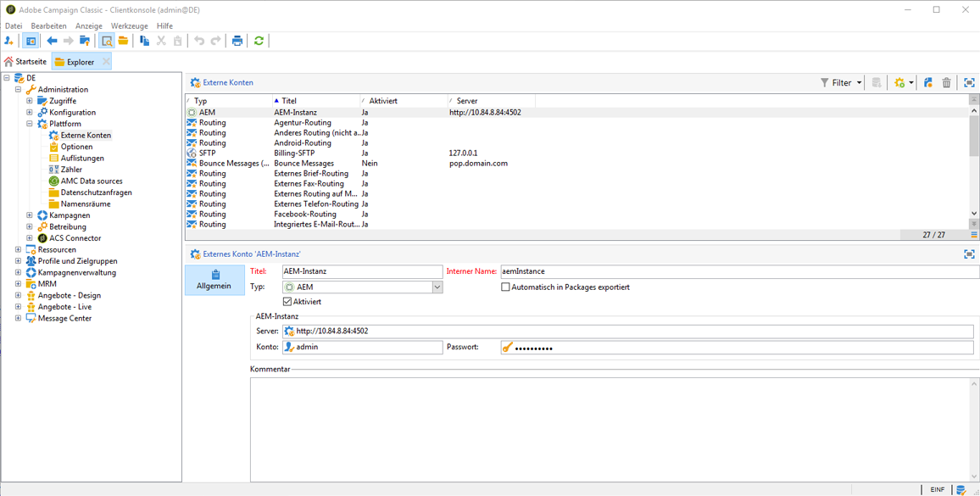
Task: Expand the Konfiguration node
Action: (30, 112)
